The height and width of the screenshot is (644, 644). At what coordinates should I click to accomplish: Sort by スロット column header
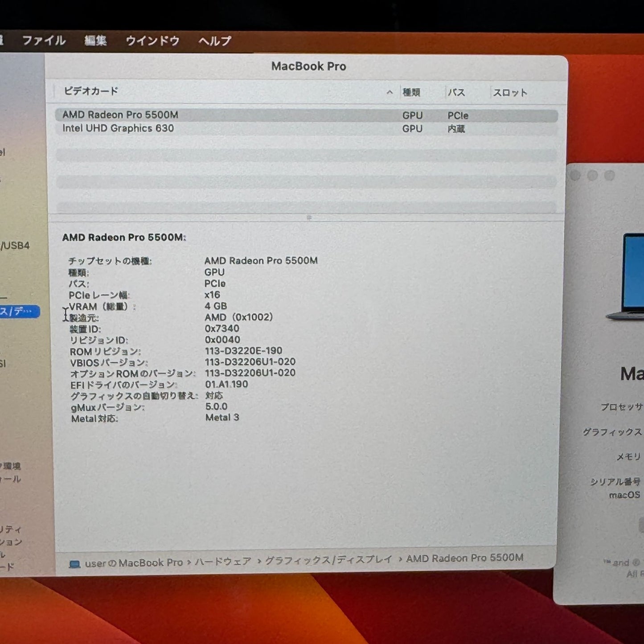tap(510, 92)
